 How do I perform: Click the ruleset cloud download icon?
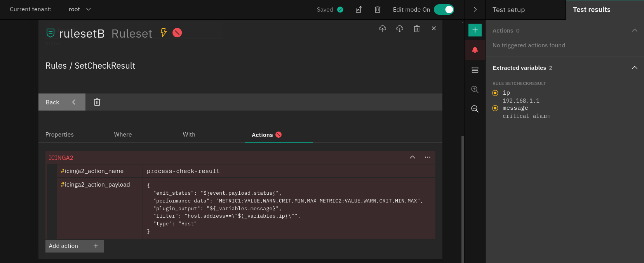[400, 29]
